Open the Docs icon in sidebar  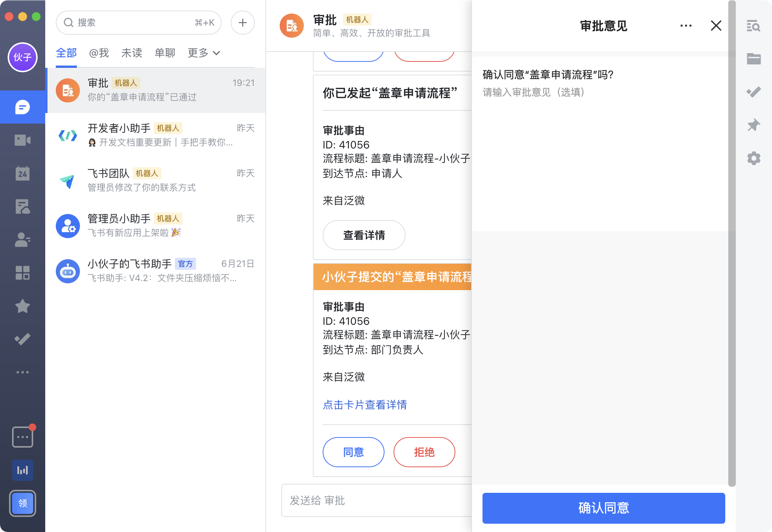click(23, 207)
